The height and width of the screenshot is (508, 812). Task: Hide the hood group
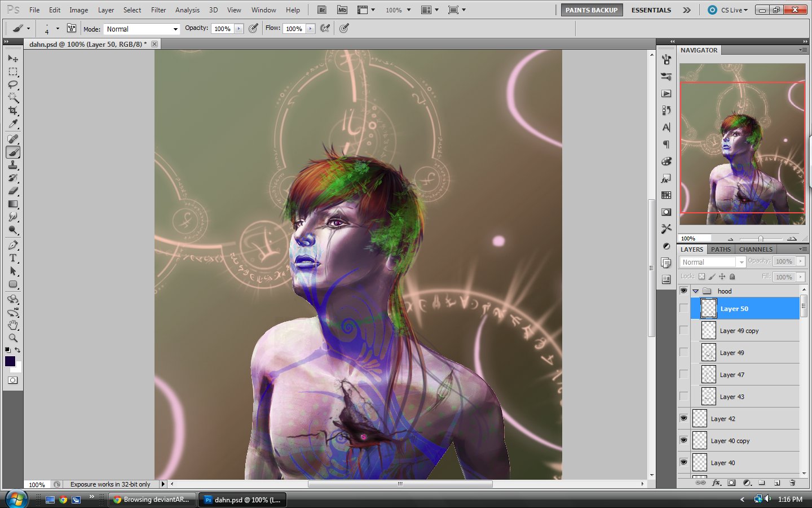(683, 291)
